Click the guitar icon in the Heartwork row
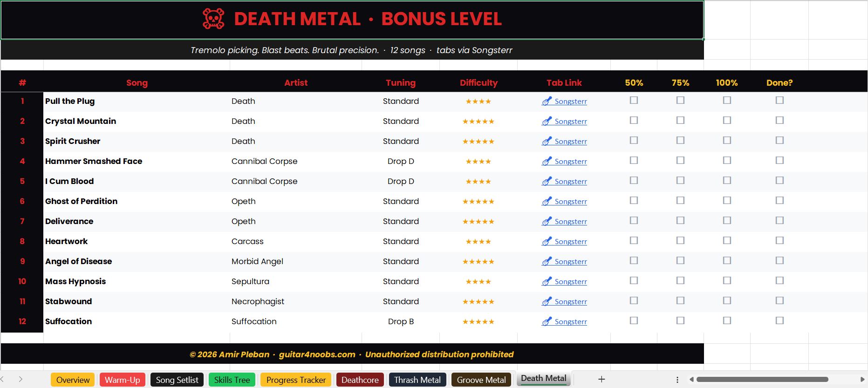 coord(547,241)
